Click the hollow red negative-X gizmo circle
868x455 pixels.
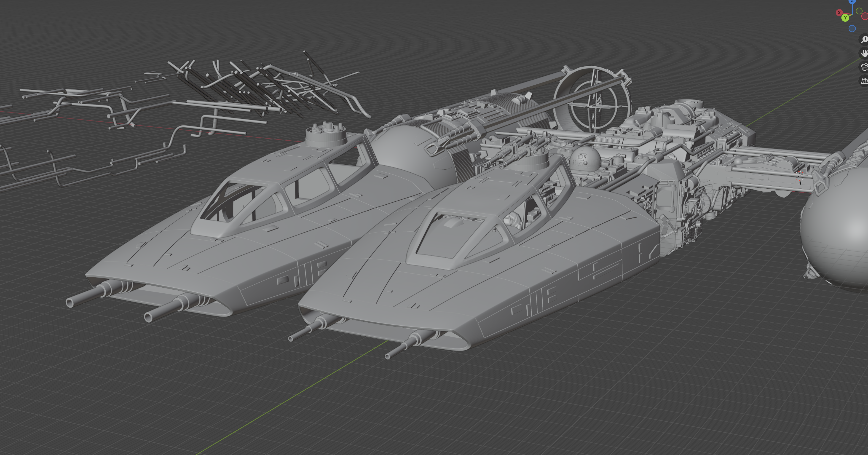(x=865, y=16)
